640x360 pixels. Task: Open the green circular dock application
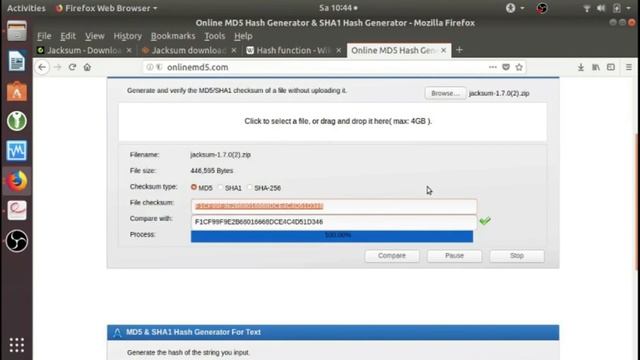click(17, 121)
